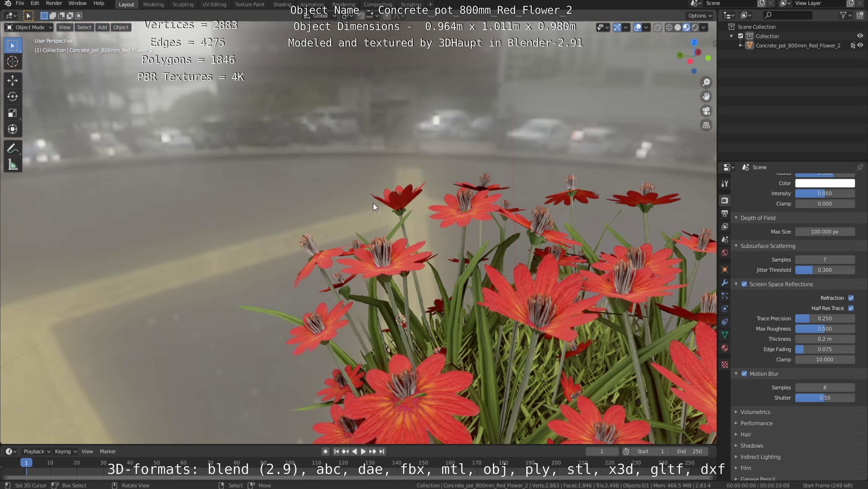Toggle X-ray display
The image size is (868, 489).
pyautogui.click(x=657, y=28)
